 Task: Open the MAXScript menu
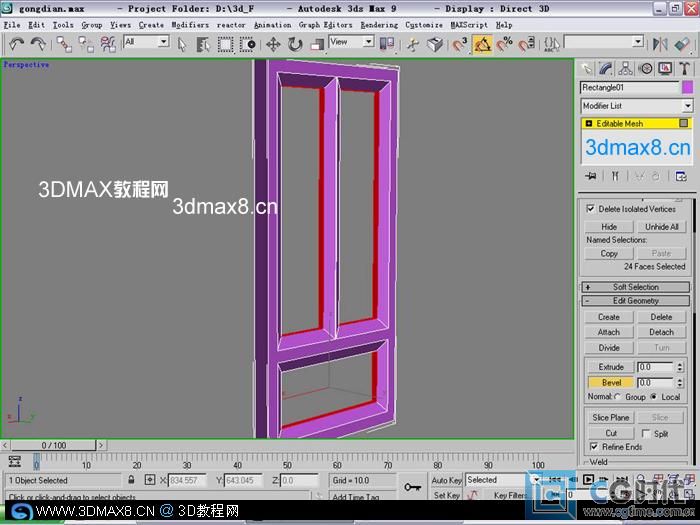469,25
